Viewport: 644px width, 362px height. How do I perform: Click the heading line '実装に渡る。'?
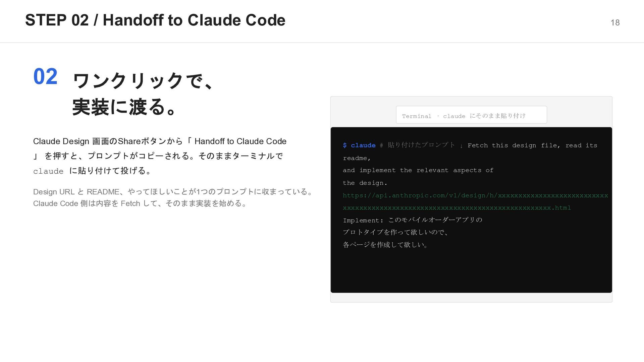coord(124,107)
